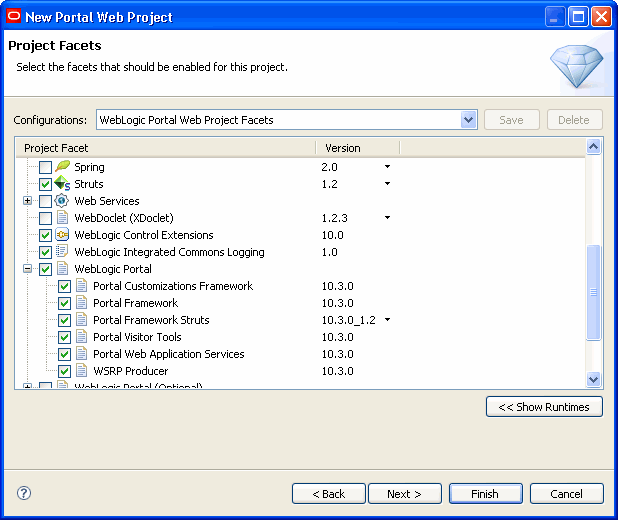The height and width of the screenshot is (520, 618).
Task: Click the Delete configuration button
Action: click(x=574, y=119)
